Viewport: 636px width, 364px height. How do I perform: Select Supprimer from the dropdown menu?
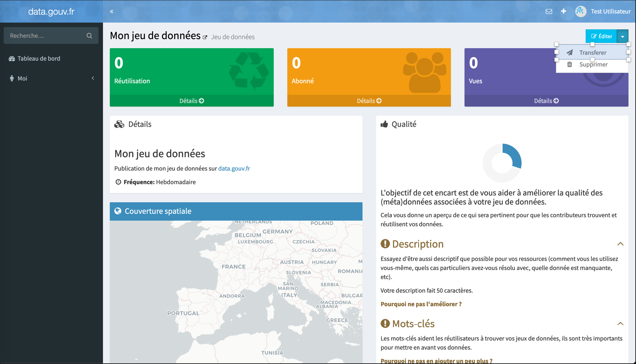point(592,64)
